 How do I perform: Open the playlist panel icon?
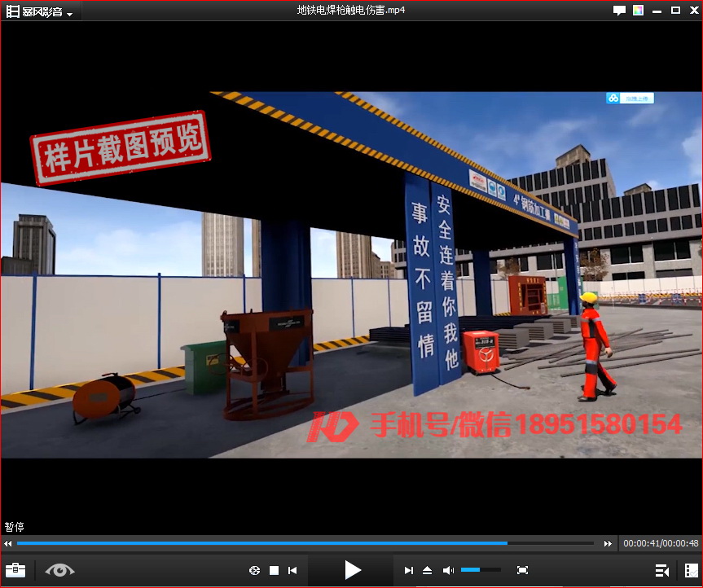pos(661,570)
